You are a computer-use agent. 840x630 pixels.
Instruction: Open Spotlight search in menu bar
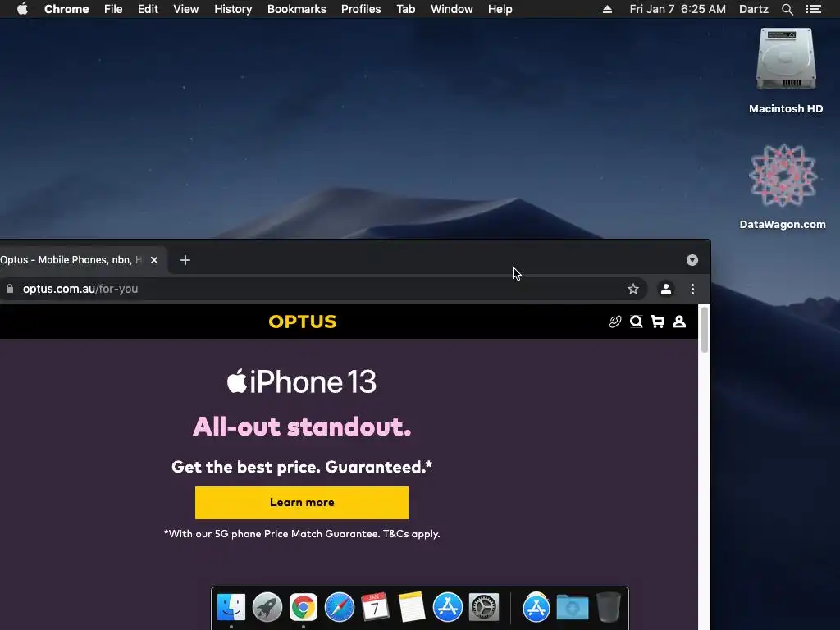click(x=787, y=9)
